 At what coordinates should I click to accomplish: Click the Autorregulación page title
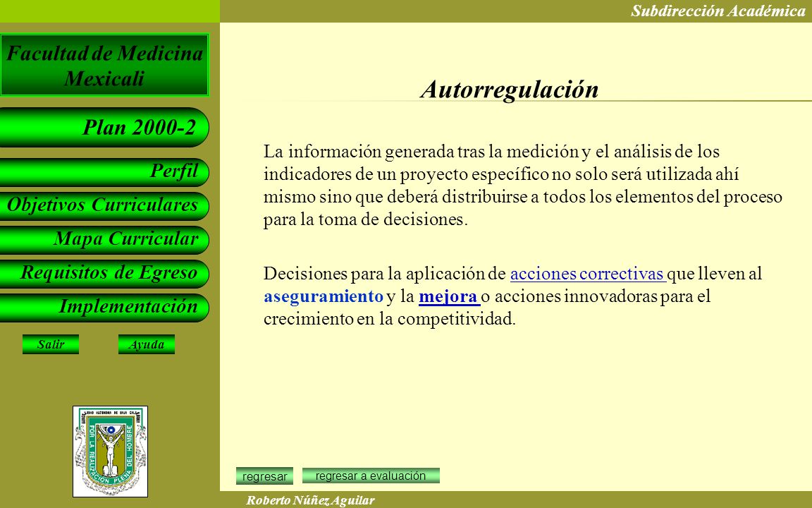click(x=510, y=89)
